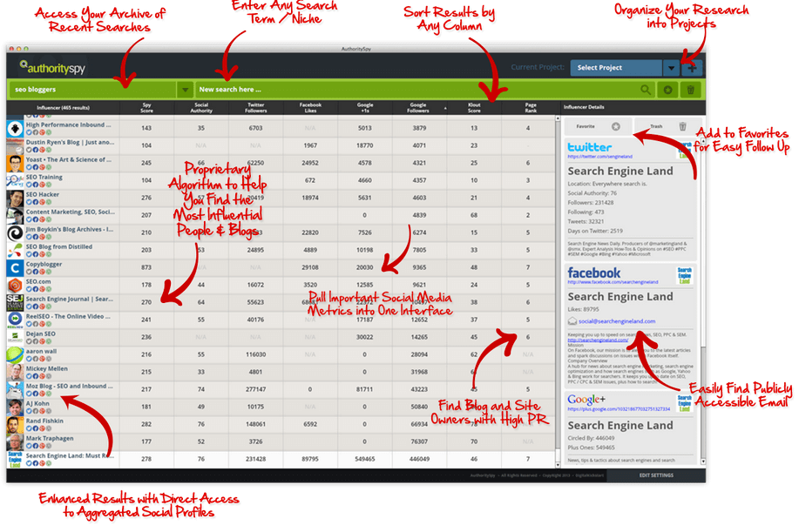Click Google+ icon under AJ Kohn row
The image size is (799, 532).
[x=43, y=411]
